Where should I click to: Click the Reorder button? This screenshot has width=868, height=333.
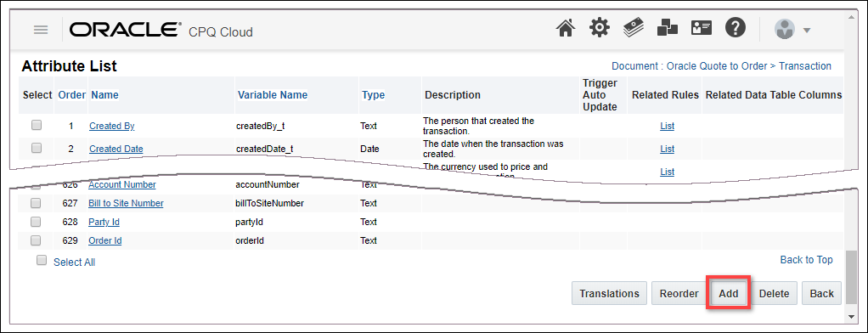tap(679, 294)
